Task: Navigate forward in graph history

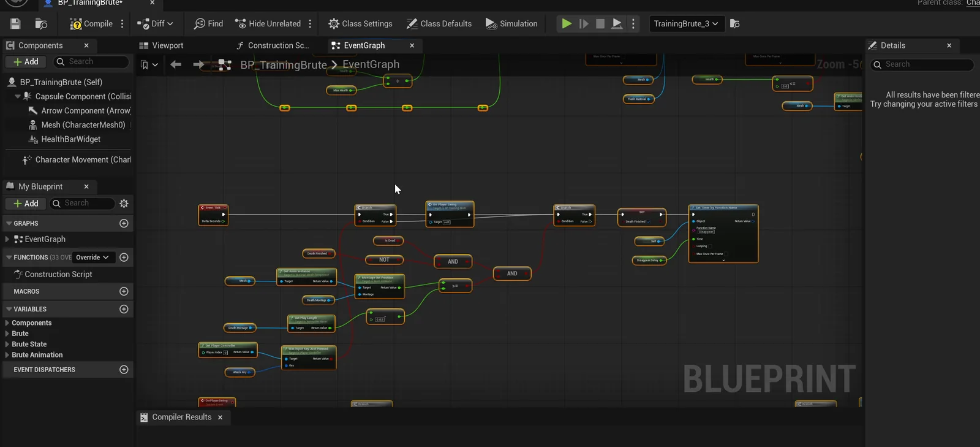Action: point(198,64)
